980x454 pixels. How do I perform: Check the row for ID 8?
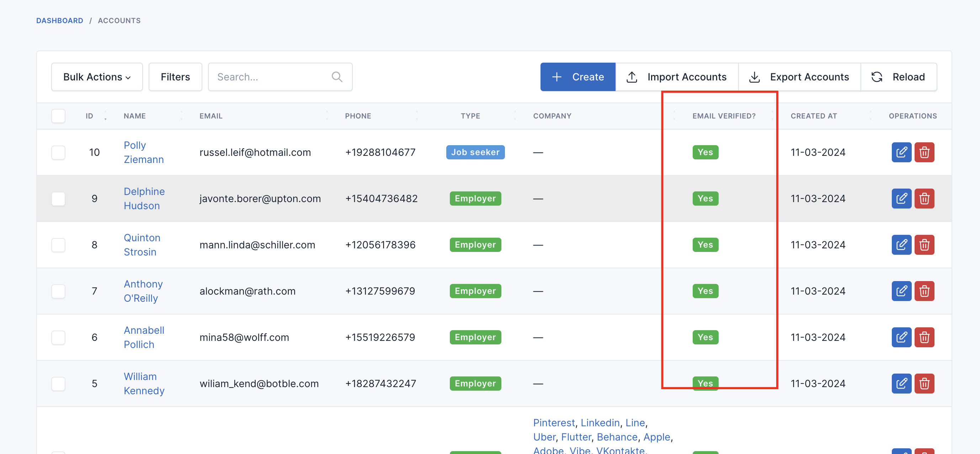(x=58, y=245)
